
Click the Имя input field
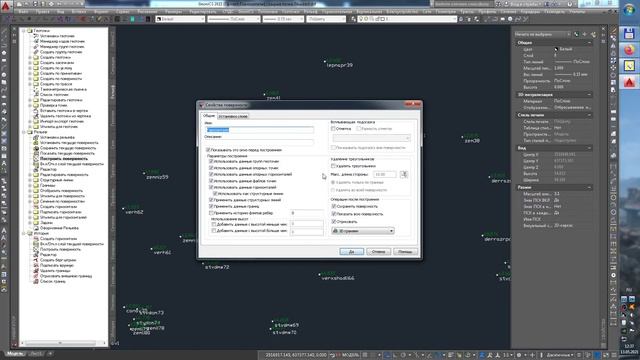tap(260, 130)
